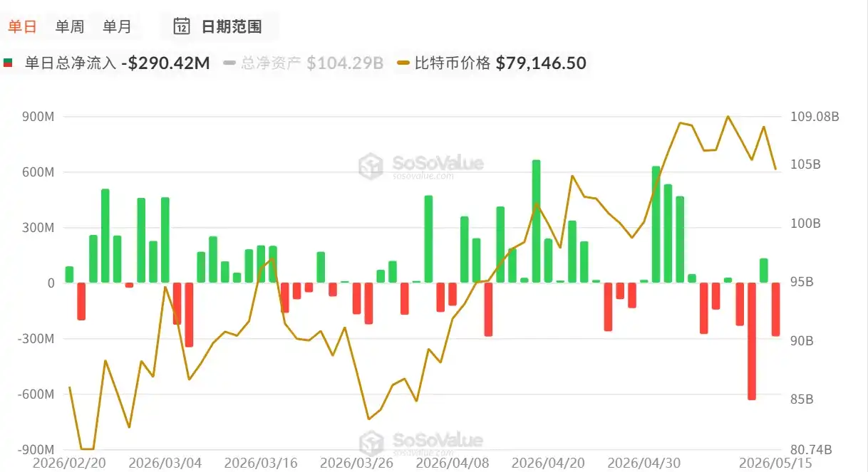This screenshot has height=472, width=868.
Task: Toggle the 比特币价格 legend series
Action: pos(492,63)
